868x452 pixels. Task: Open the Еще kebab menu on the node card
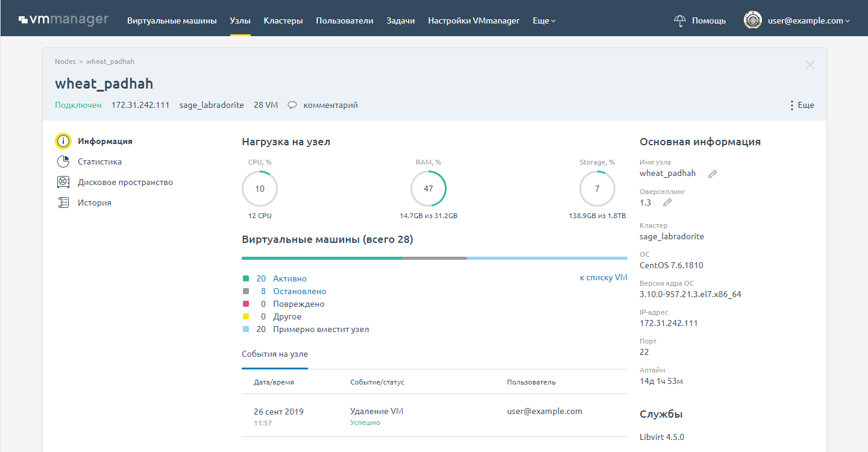pos(802,104)
